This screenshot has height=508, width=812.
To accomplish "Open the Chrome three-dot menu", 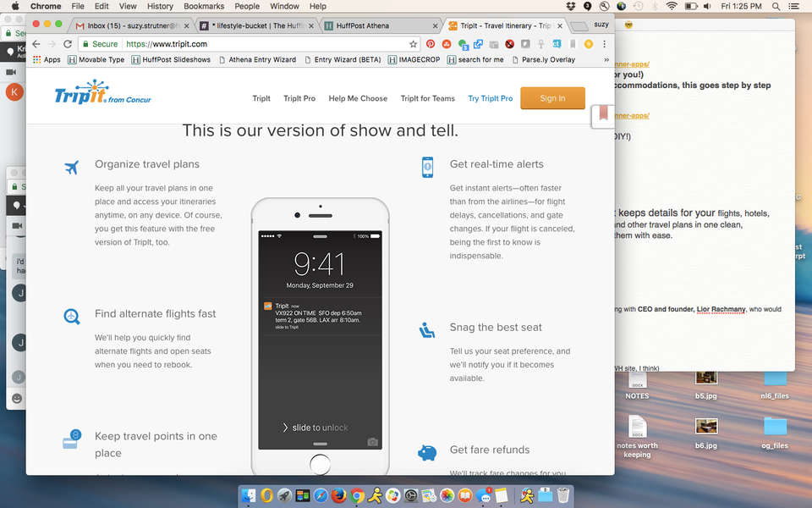I will [604, 44].
